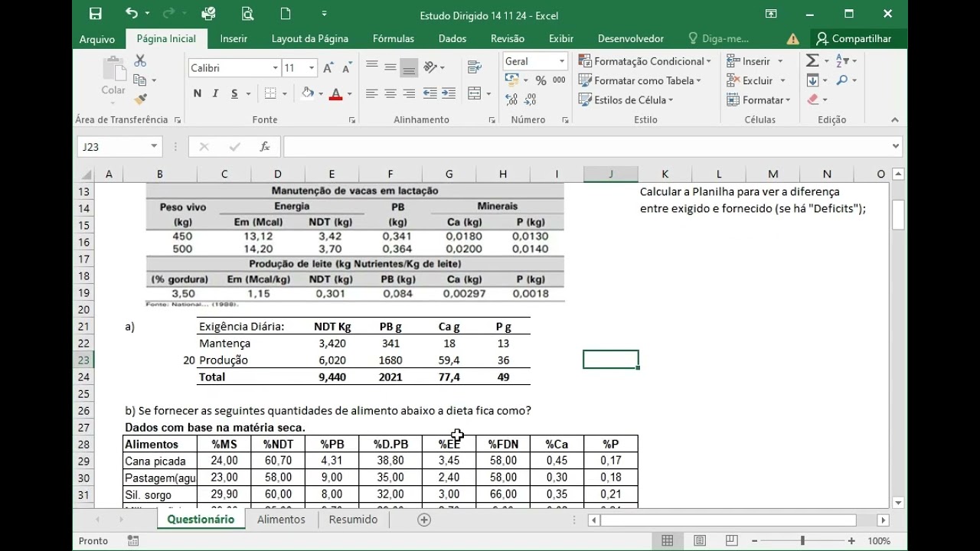Redo the action in quick access toolbar
The image size is (980, 551).
pos(170,14)
